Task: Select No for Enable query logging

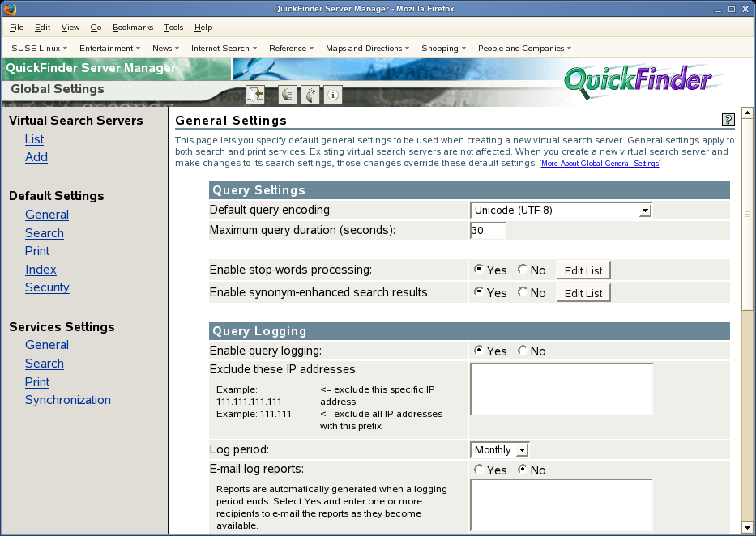Action: 523,350
